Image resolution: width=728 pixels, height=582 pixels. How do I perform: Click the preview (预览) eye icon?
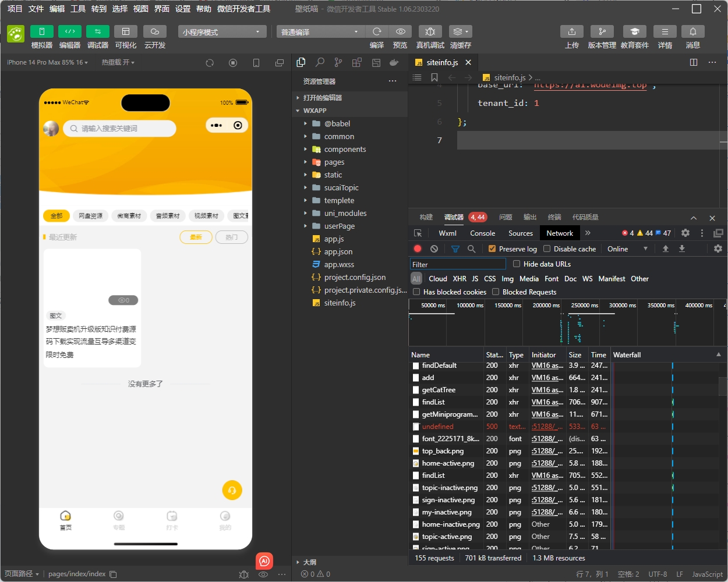(x=401, y=31)
